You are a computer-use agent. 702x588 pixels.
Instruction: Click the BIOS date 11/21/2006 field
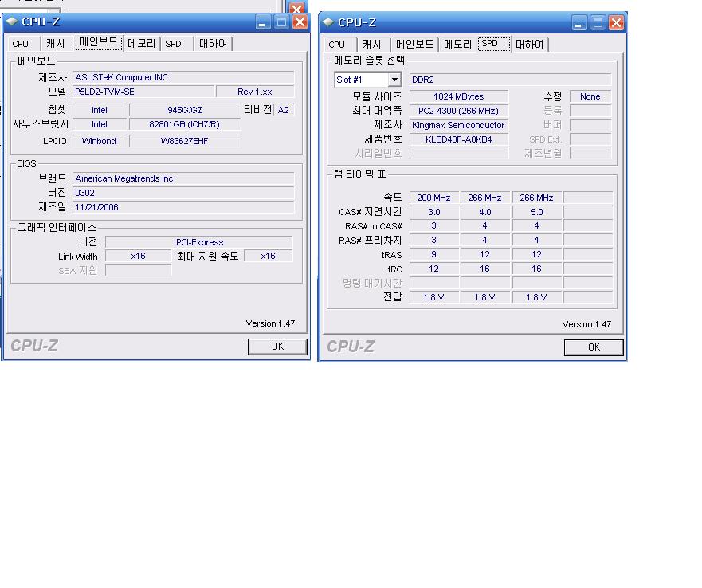click(x=183, y=207)
